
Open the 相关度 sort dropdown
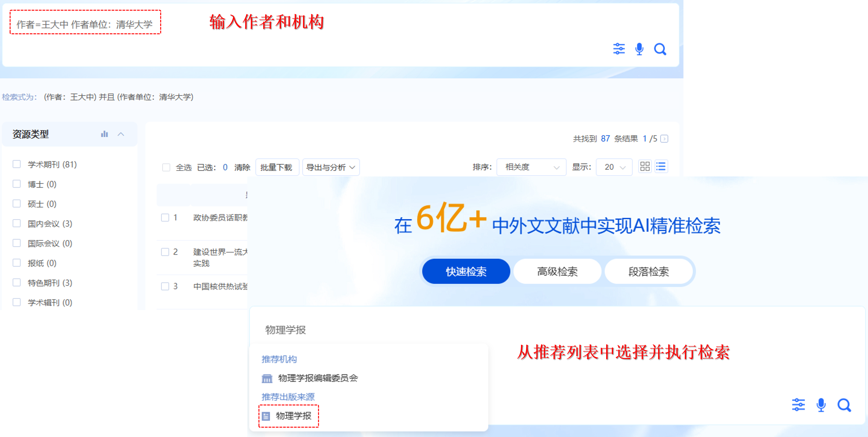(531, 167)
